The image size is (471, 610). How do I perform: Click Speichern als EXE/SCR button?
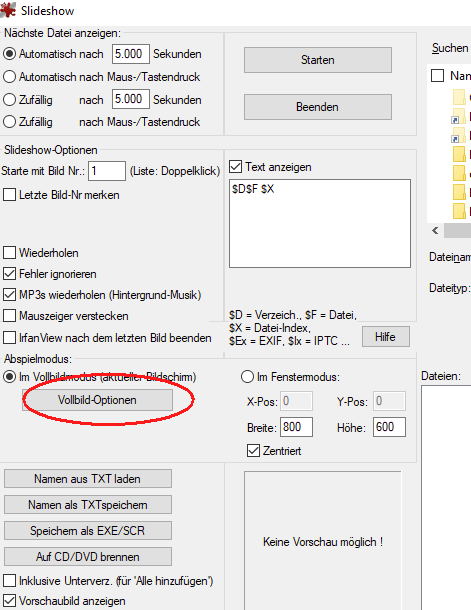click(x=88, y=531)
